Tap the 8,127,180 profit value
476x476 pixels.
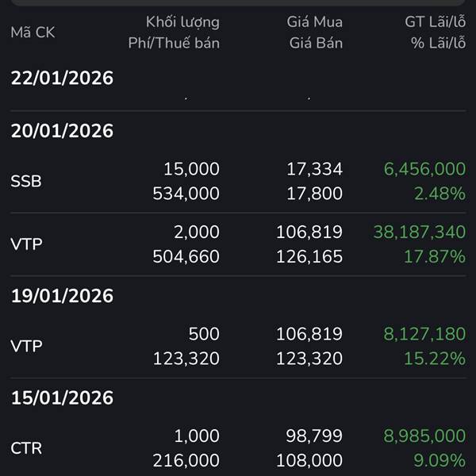[424, 334]
